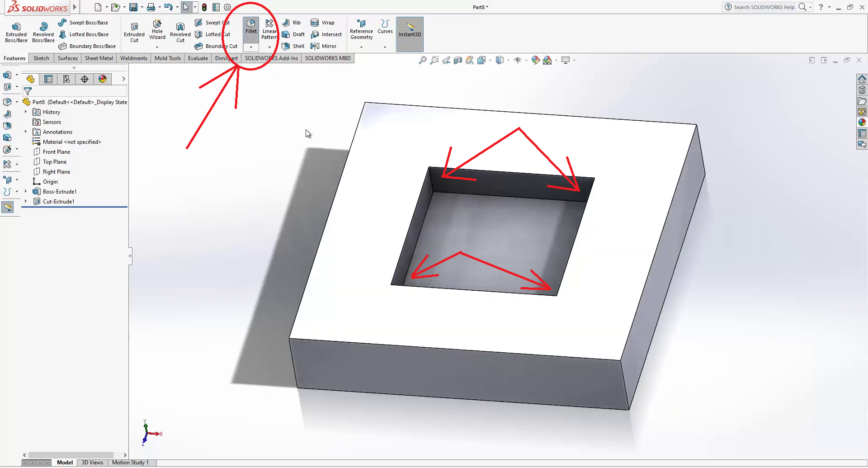This screenshot has width=868, height=468.
Task: Open the Hole Wizard tool
Action: (157, 30)
